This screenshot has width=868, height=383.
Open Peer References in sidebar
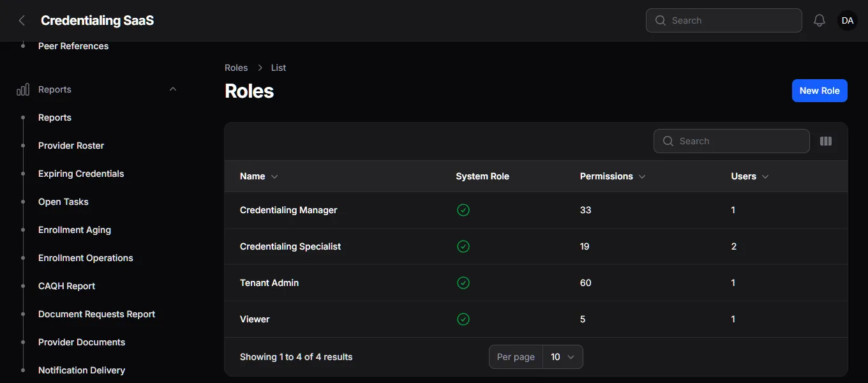click(x=73, y=46)
